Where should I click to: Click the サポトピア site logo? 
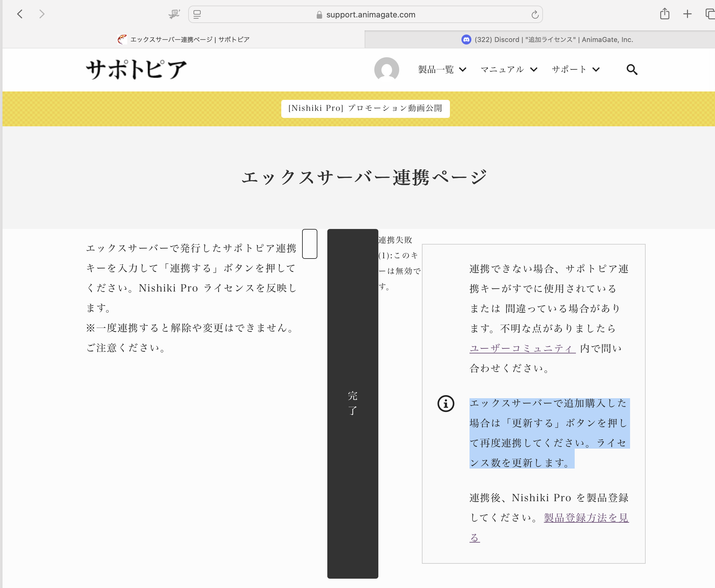tap(136, 69)
